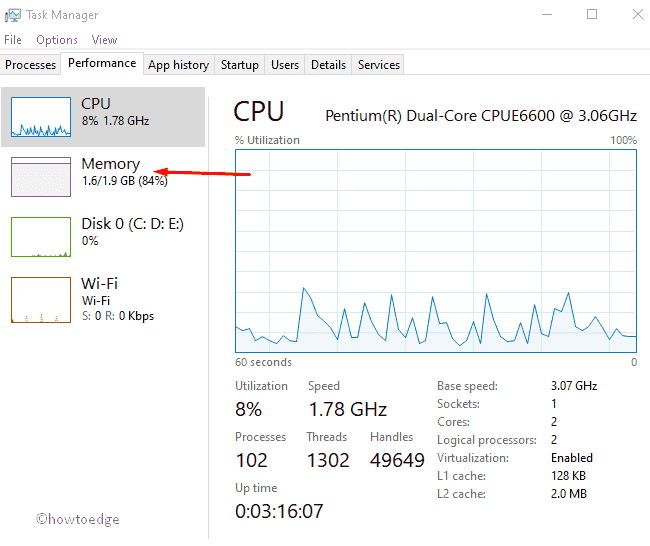The height and width of the screenshot is (546, 650).
Task: Switch to the Services tab
Action: coord(379,65)
